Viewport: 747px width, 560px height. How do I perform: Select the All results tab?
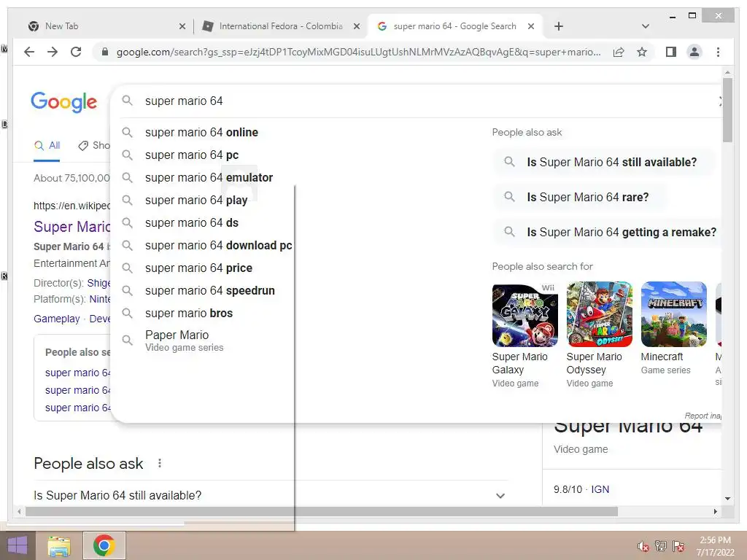47,146
